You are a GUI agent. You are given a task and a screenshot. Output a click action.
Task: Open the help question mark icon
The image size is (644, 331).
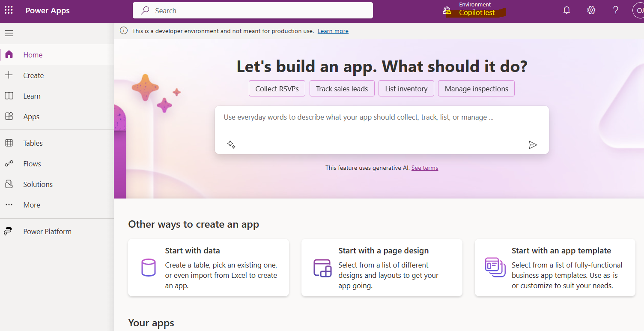(x=616, y=10)
